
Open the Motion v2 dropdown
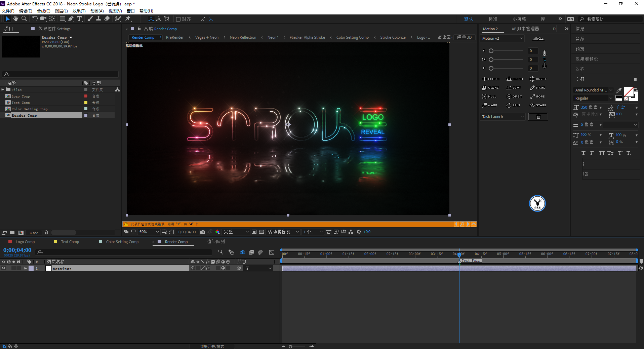point(502,38)
